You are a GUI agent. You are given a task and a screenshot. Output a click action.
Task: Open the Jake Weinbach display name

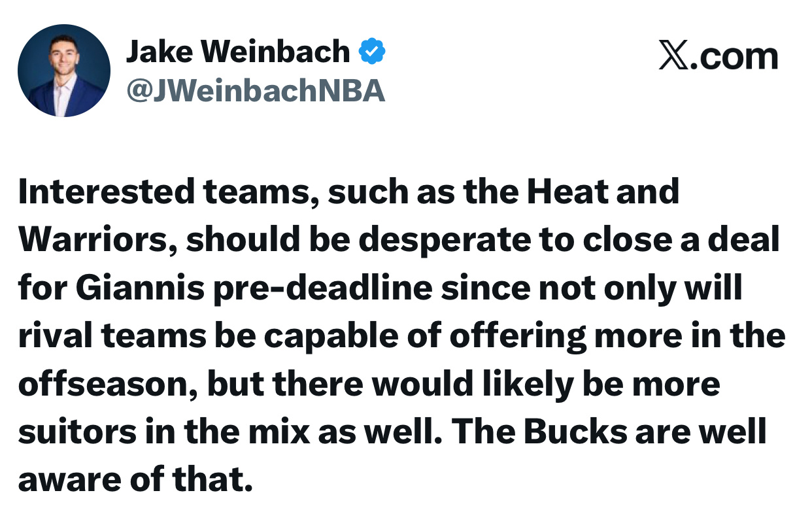click(237, 52)
